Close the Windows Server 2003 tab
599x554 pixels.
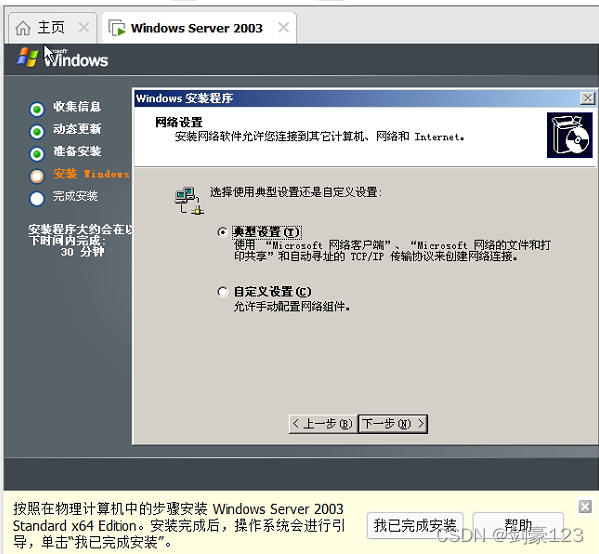[283, 28]
